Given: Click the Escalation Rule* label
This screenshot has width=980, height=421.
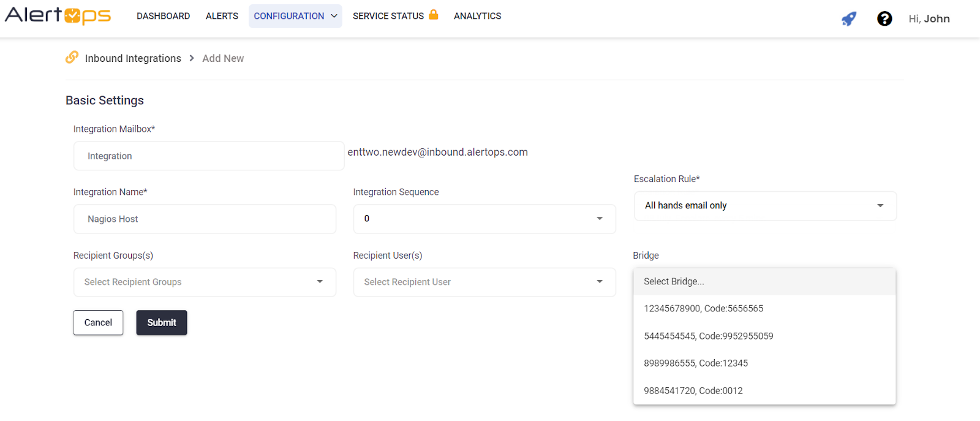Looking at the screenshot, I should 666,179.
